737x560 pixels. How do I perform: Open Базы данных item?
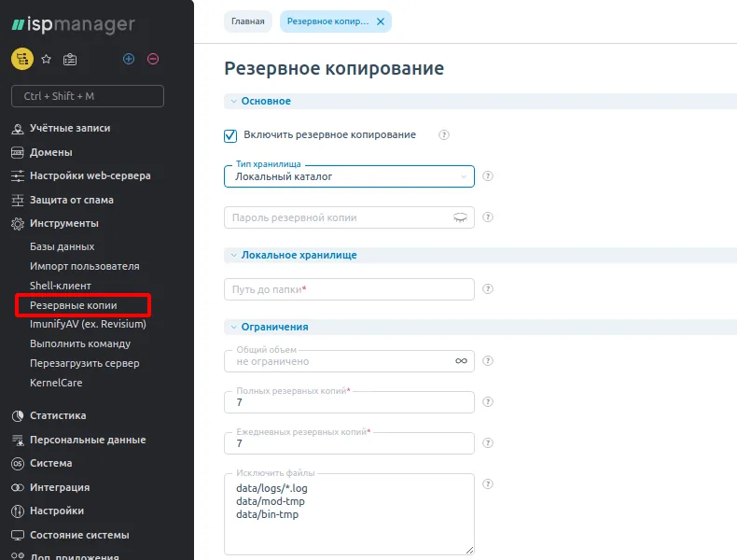pyautogui.click(x=63, y=246)
